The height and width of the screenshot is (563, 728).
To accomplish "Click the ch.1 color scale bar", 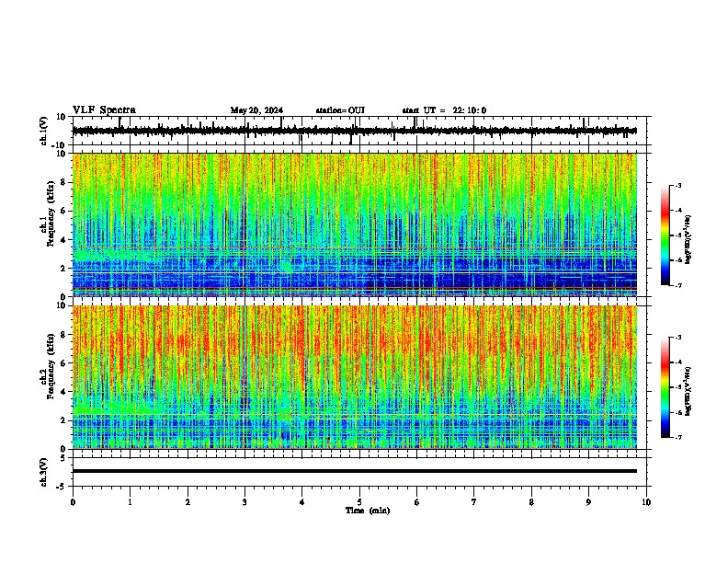I will click(x=665, y=236).
